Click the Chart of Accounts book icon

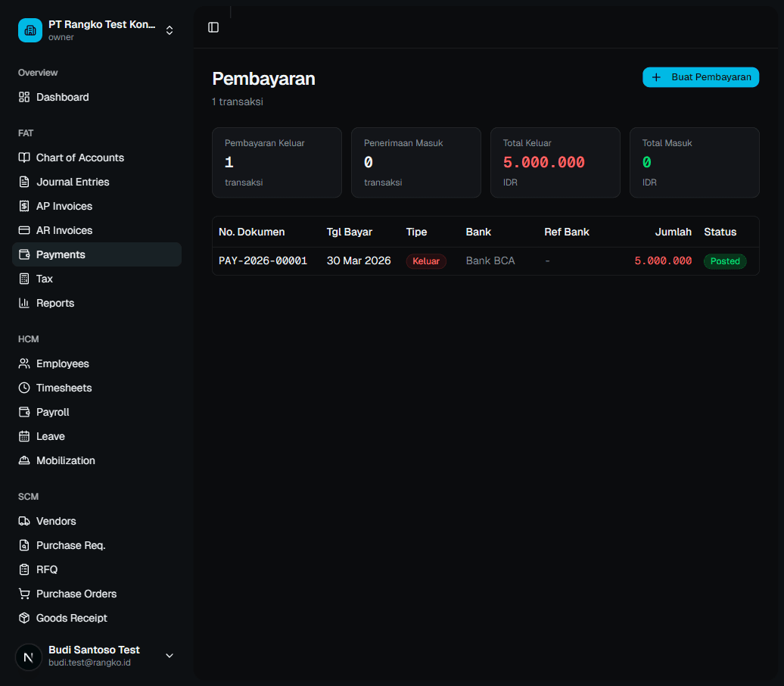tap(24, 157)
